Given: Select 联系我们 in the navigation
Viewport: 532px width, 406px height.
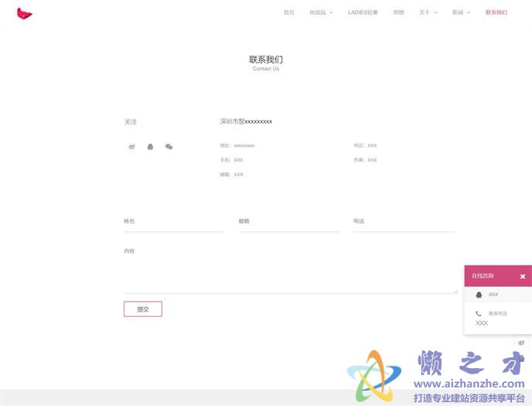Looking at the screenshot, I should 496,12.
